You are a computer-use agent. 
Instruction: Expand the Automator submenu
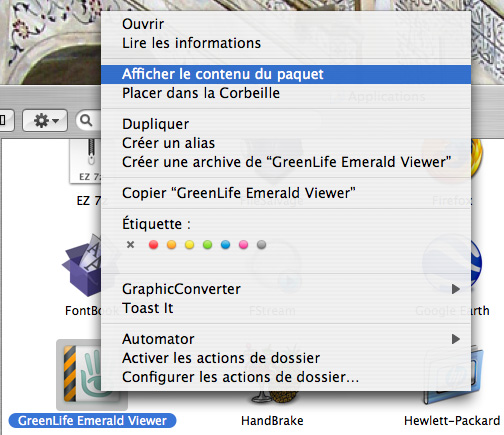pyautogui.click(x=286, y=339)
